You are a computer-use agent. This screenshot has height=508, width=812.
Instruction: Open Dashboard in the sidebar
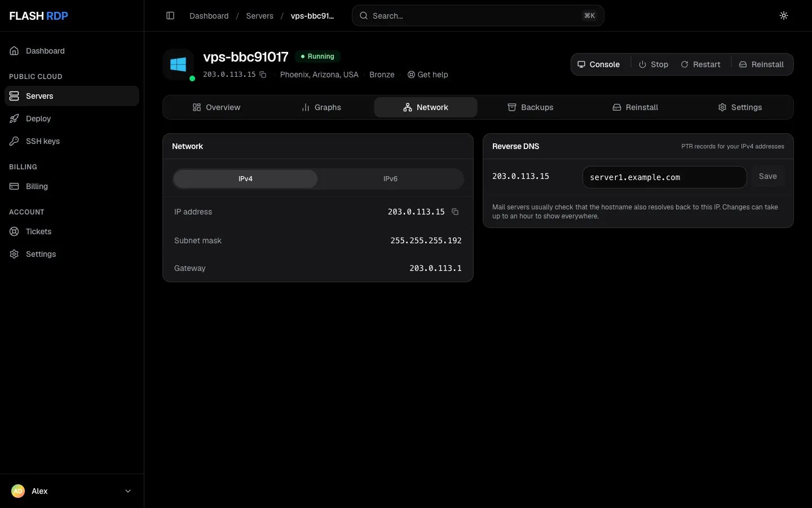[x=72, y=51]
